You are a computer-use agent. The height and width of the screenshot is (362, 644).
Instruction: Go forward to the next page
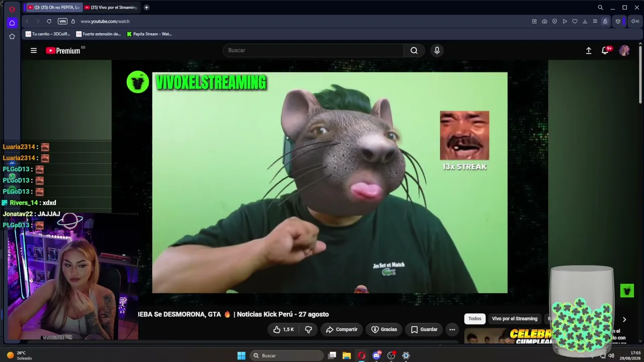coord(38,21)
